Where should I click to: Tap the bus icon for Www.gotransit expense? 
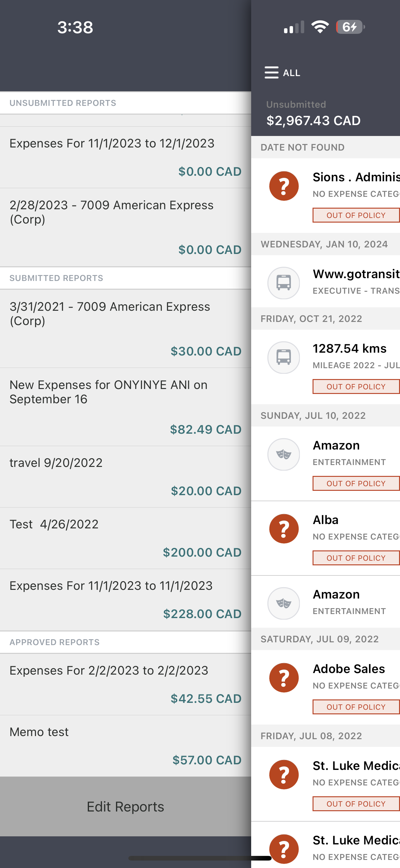coord(284,283)
